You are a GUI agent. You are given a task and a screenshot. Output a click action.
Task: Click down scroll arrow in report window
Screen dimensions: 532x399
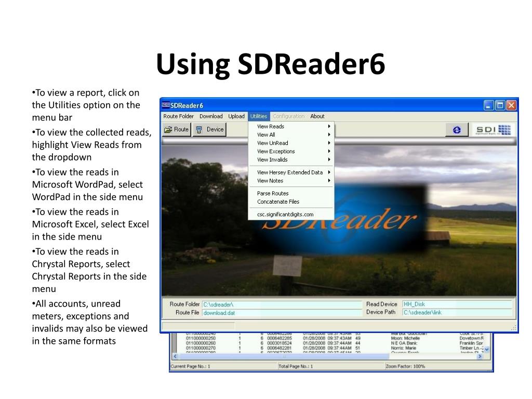[x=487, y=349]
